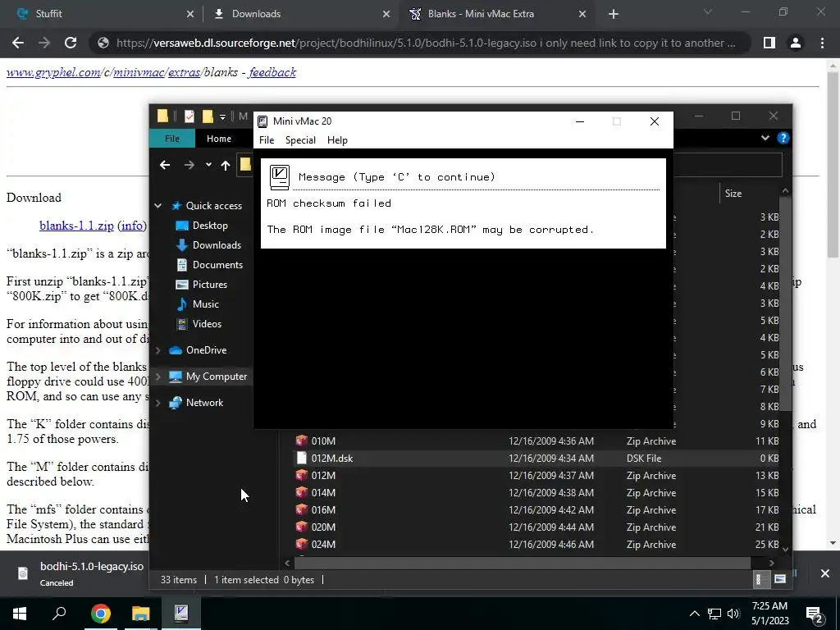Go up one folder level in Explorer
The height and width of the screenshot is (630, 840).
click(226, 165)
